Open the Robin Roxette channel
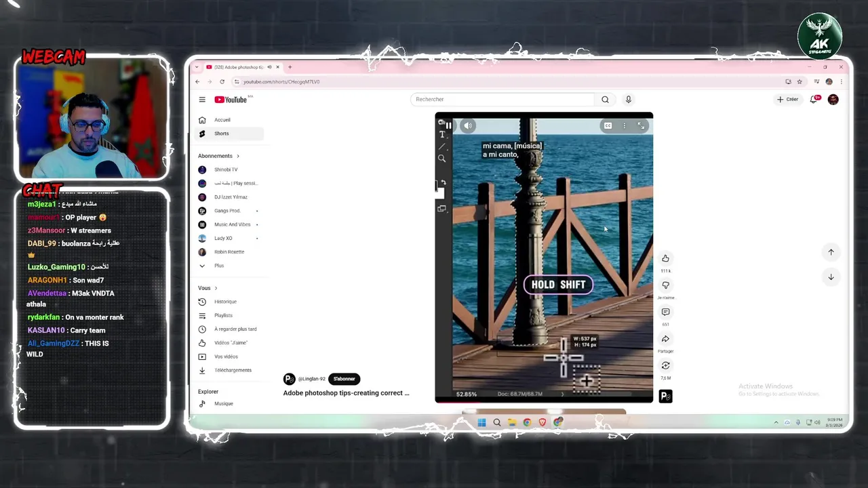868x488 pixels. 229,251
